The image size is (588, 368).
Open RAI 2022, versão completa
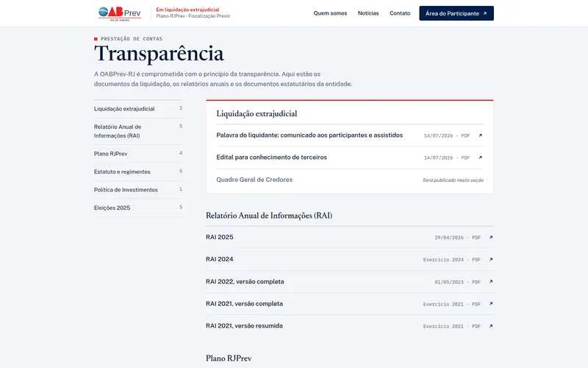click(245, 282)
